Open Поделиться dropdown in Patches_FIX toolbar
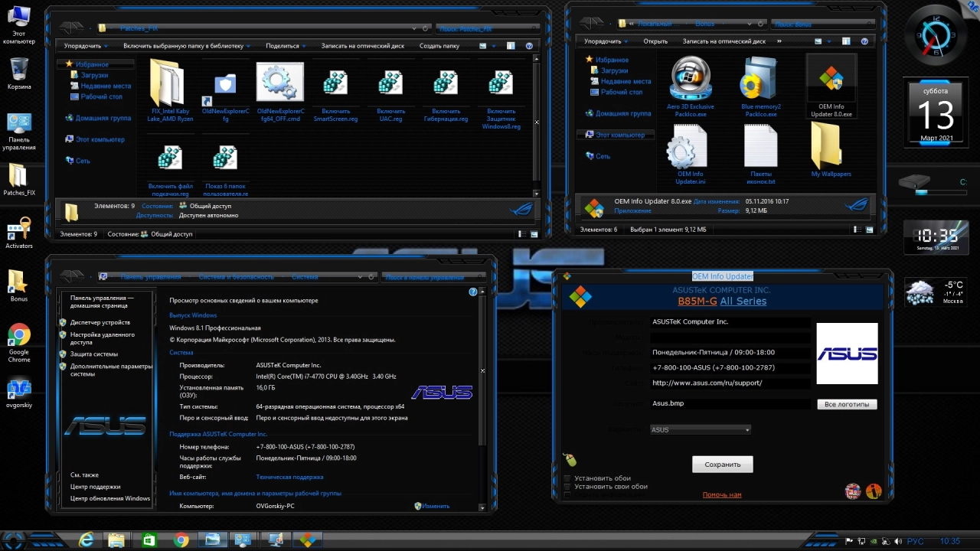980x551 pixels. click(286, 46)
